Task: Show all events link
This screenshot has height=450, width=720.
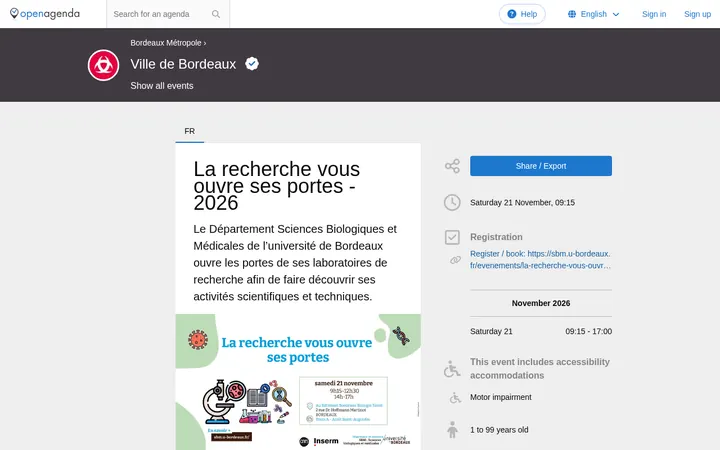Action: point(162,86)
